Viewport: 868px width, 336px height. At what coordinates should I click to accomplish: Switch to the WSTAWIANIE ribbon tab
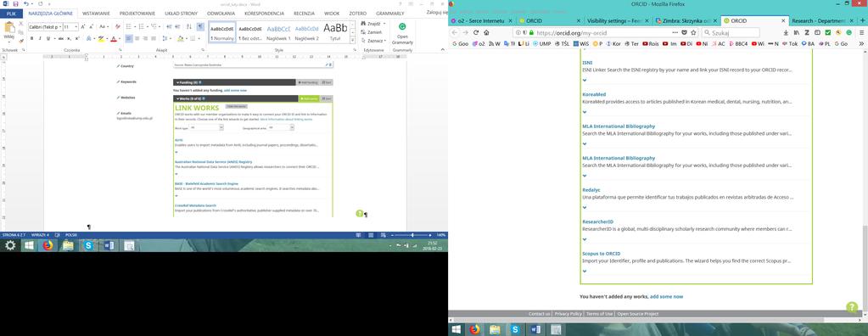point(96,13)
